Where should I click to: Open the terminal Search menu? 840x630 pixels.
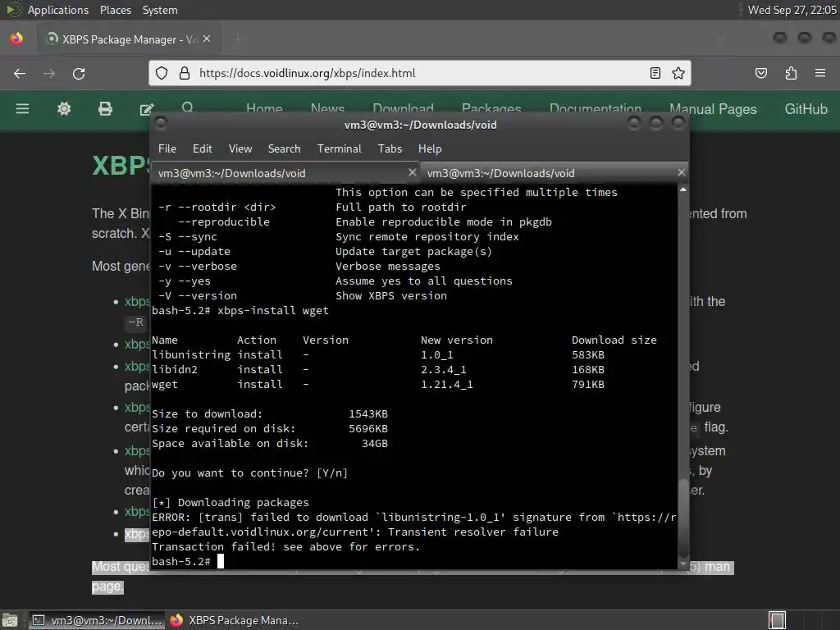tap(284, 149)
